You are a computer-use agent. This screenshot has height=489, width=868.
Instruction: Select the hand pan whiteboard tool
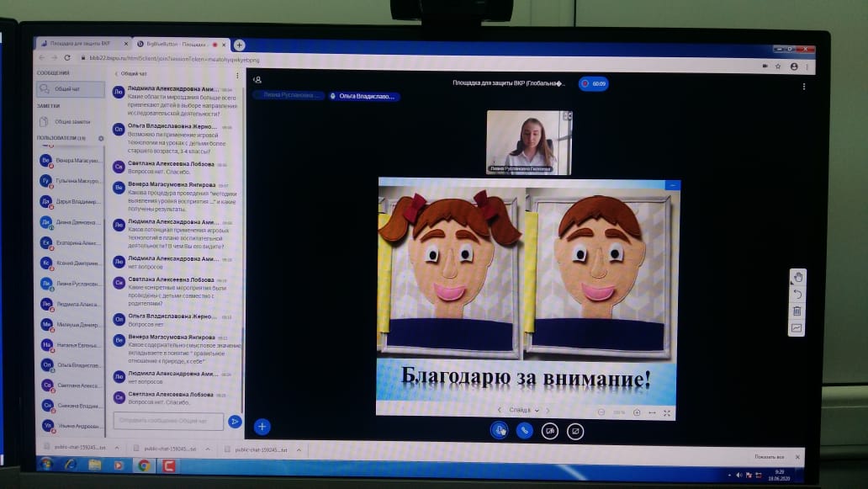tap(797, 277)
